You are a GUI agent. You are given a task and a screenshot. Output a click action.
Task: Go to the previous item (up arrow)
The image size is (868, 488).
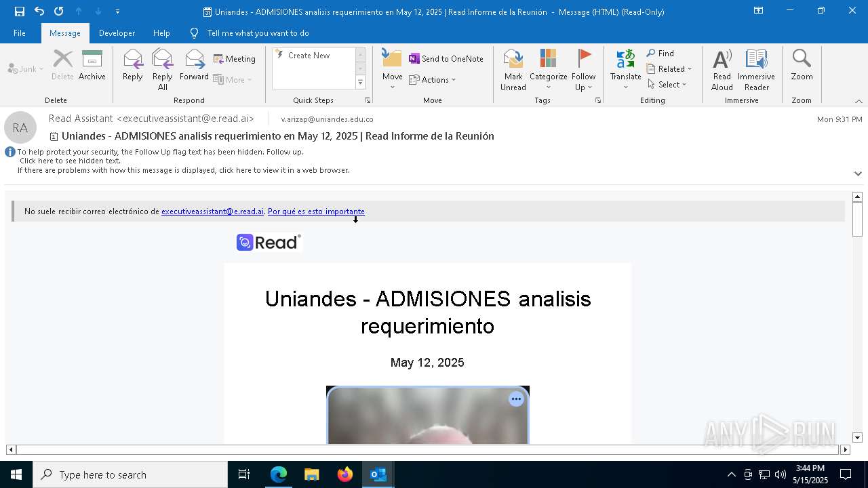coord(79,12)
